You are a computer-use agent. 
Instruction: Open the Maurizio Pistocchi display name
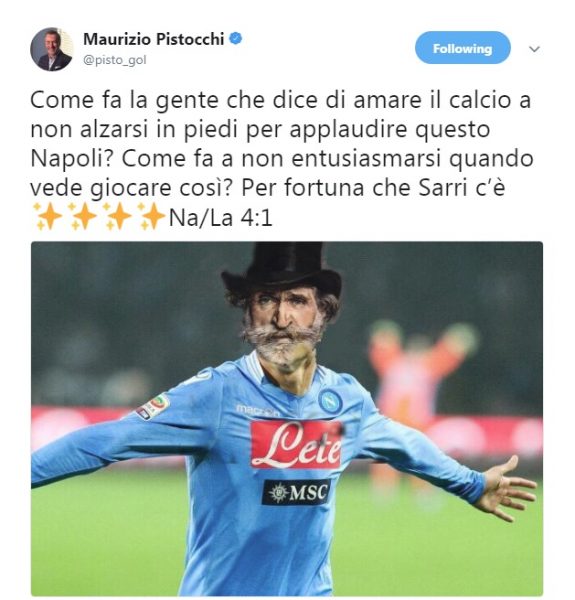point(153,39)
